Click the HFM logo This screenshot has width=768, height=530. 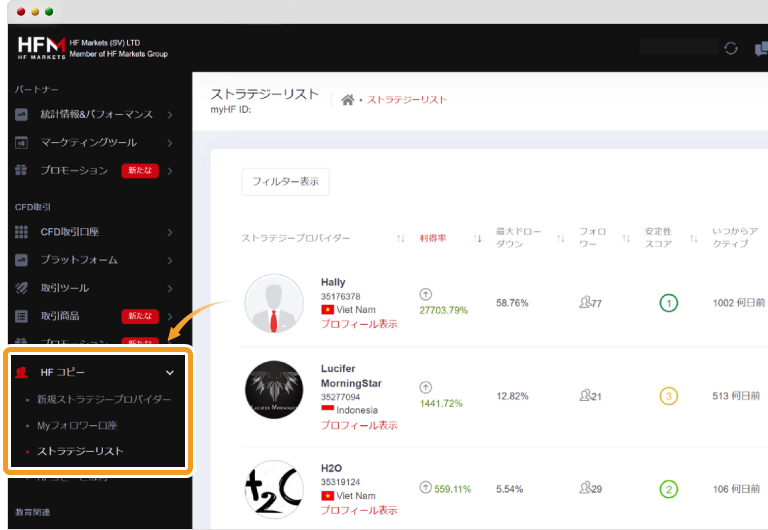click(42, 48)
